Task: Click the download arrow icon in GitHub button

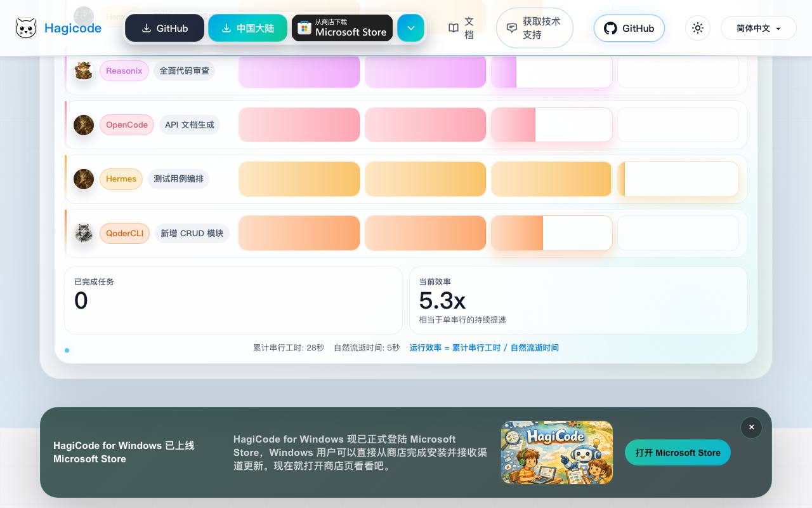Action: coord(147,28)
